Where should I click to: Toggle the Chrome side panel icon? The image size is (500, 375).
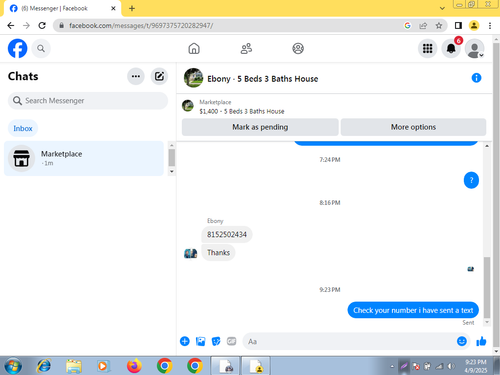click(x=458, y=26)
